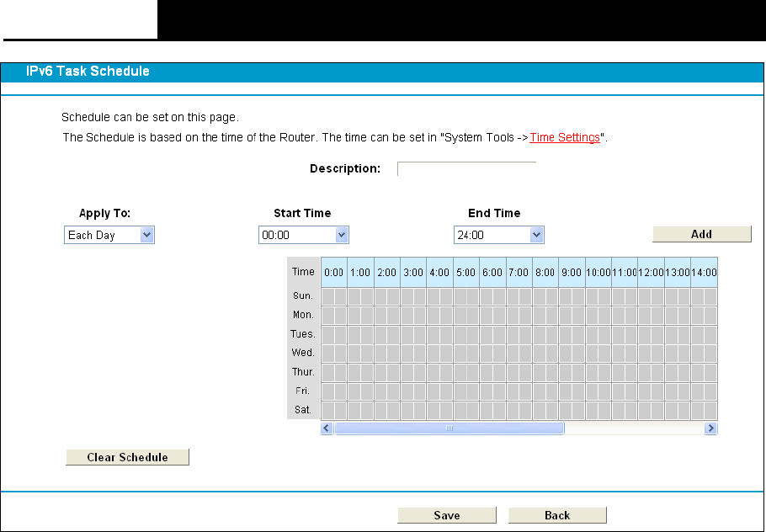Open the Apply To day dropdown
This screenshot has width=766, height=532.
click(x=109, y=236)
